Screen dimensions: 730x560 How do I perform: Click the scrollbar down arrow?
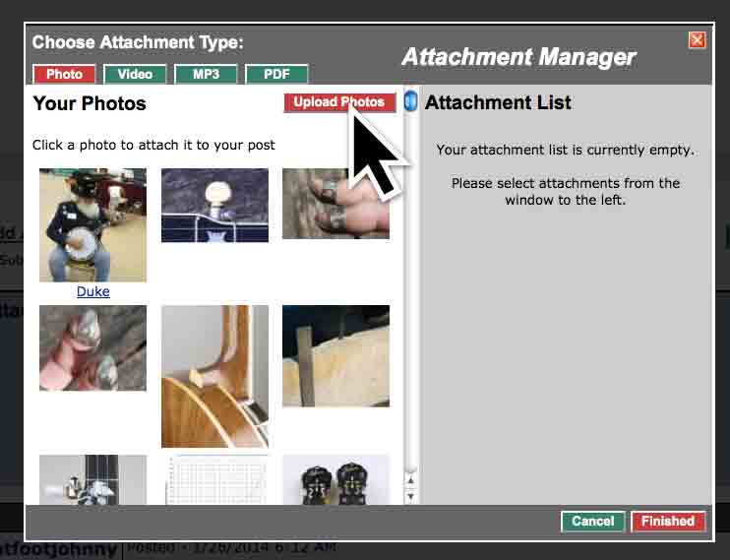[x=410, y=497]
